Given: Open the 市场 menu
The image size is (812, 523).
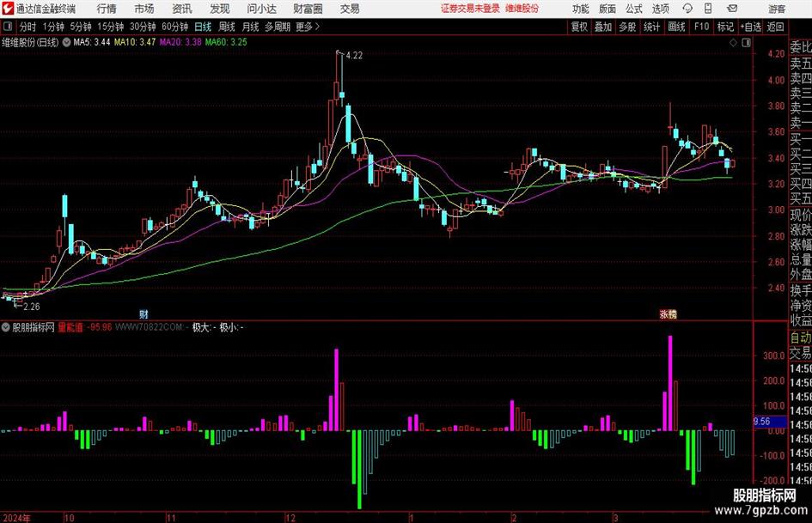Looking at the screenshot, I should tap(144, 9).
